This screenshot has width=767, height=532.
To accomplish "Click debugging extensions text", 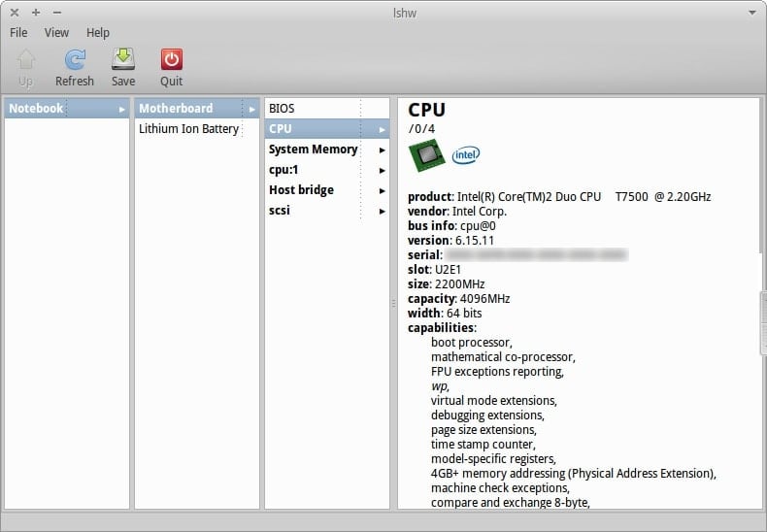I will coord(487,416).
